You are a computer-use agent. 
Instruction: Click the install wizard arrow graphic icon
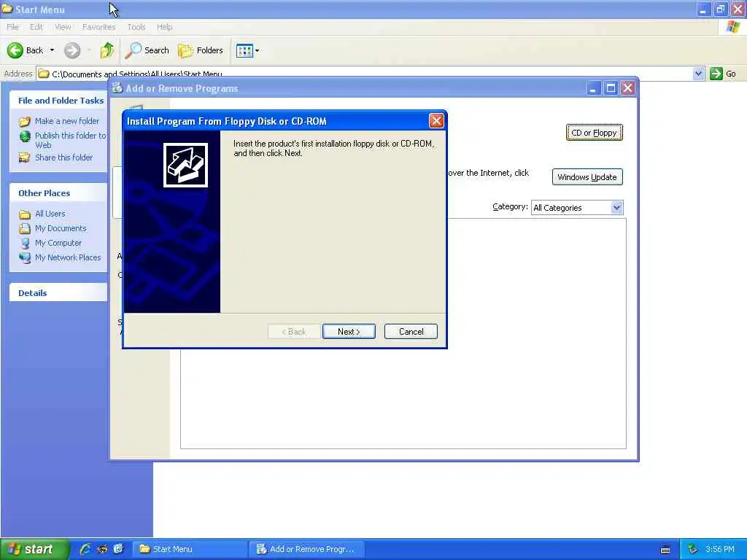point(185,165)
